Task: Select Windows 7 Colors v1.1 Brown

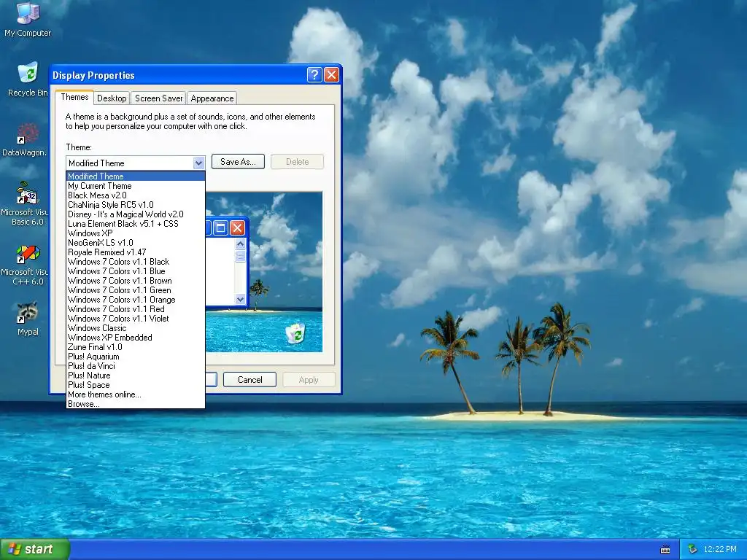Action: click(135, 281)
